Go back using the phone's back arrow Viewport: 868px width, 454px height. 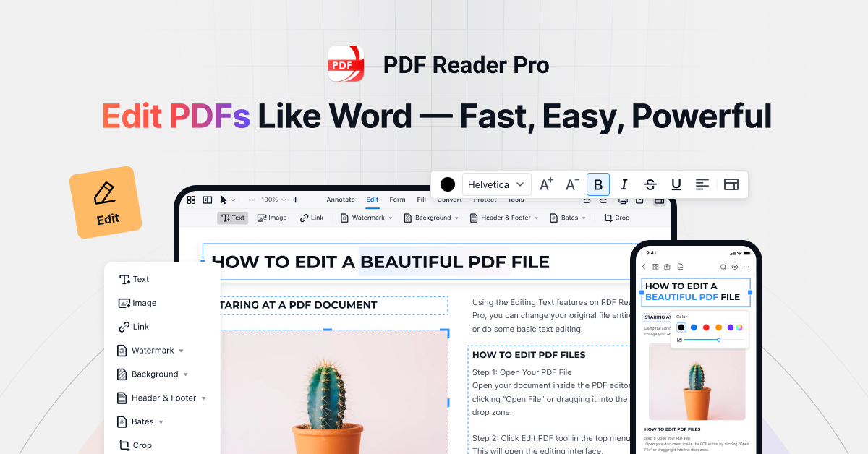pos(643,267)
